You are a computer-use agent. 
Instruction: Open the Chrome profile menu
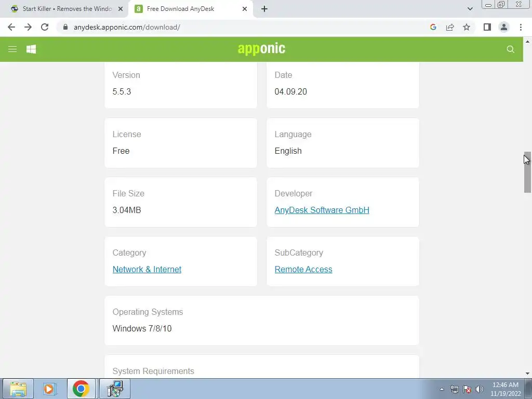pos(504,27)
